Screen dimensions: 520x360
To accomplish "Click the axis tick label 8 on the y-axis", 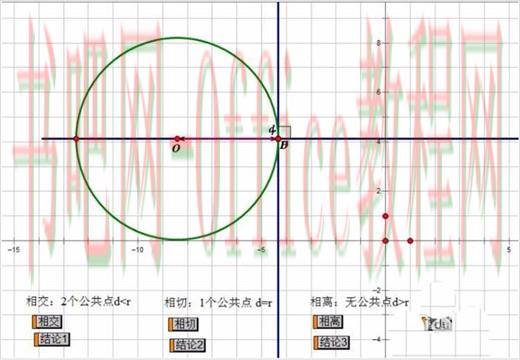I will coord(378,43).
